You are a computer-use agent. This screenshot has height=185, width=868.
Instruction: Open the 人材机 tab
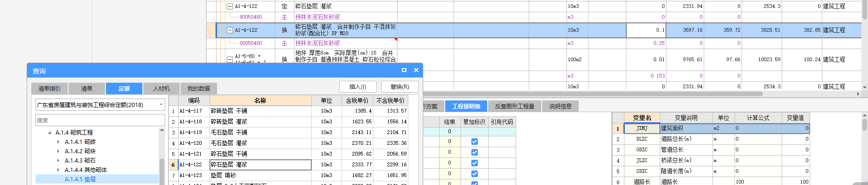tap(161, 88)
